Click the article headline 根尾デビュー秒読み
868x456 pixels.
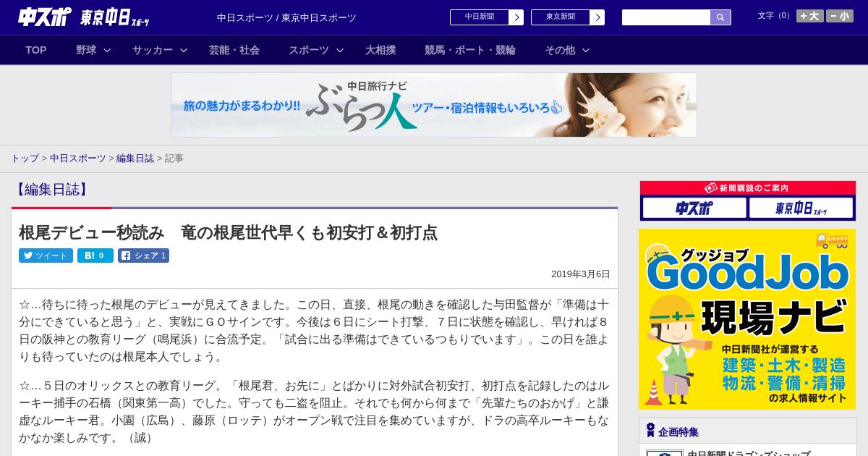(229, 232)
